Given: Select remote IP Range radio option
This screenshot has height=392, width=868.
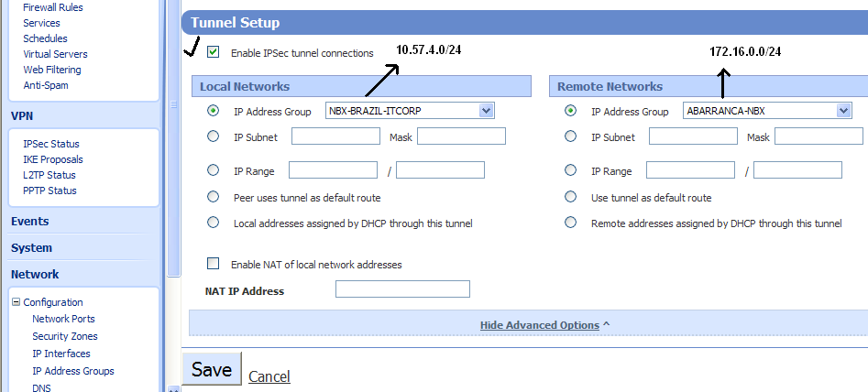Looking at the screenshot, I should coord(571,170).
